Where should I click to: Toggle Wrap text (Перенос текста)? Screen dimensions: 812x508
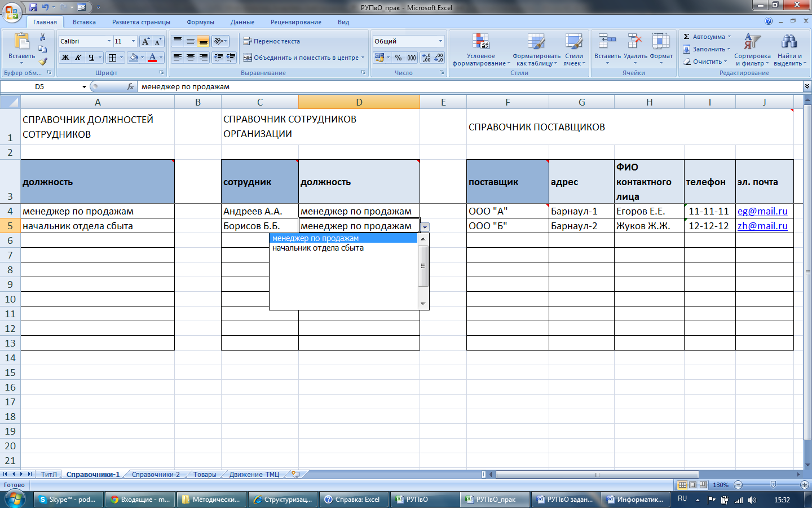[271, 41]
